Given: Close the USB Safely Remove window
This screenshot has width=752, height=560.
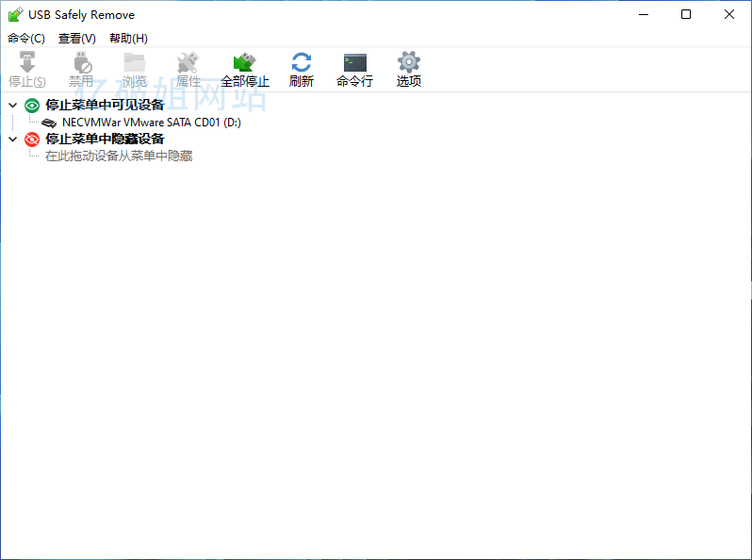Looking at the screenshot, I should (x=729, y=14).
